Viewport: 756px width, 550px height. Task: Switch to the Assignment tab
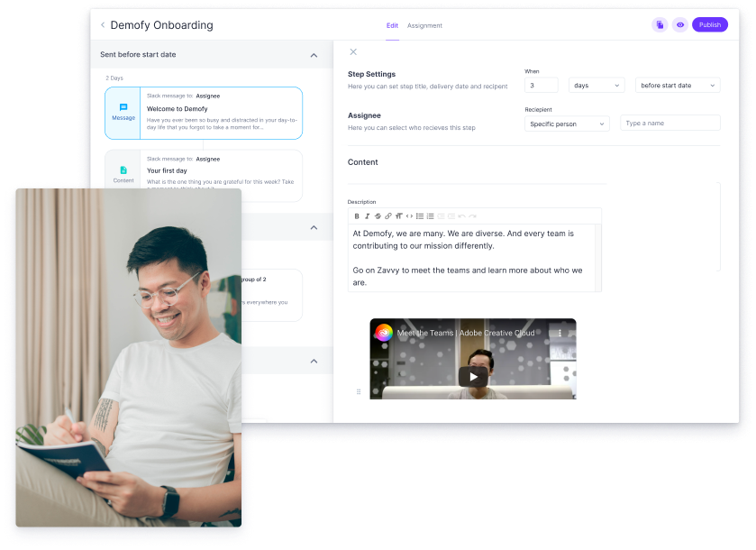(424, 25)
